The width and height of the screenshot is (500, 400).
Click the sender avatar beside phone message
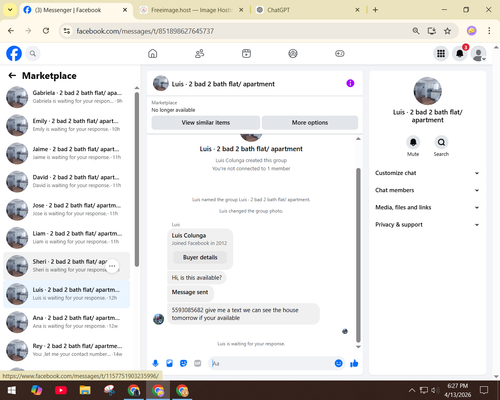(x=158, y=319)
